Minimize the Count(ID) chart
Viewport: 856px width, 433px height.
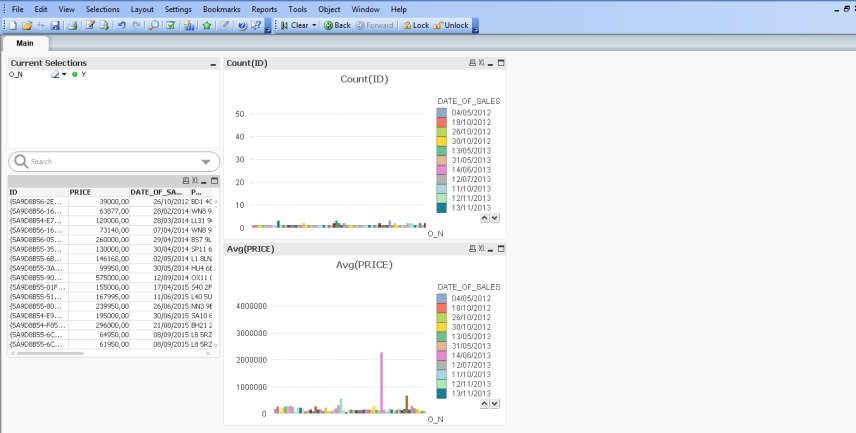490,63
